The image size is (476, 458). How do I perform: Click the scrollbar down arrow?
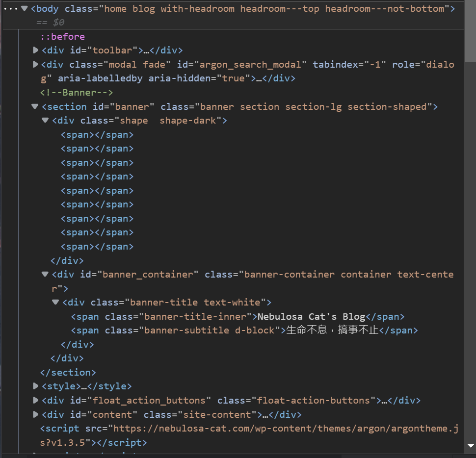coord(470,446)
